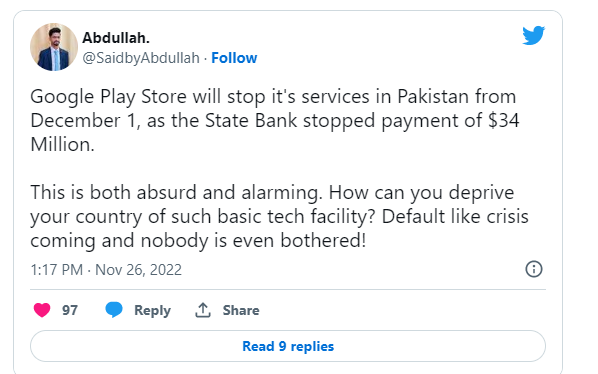Click the phrase State Bank in tweet
This screenshot has width=598, height=374.
coord(251,120)
